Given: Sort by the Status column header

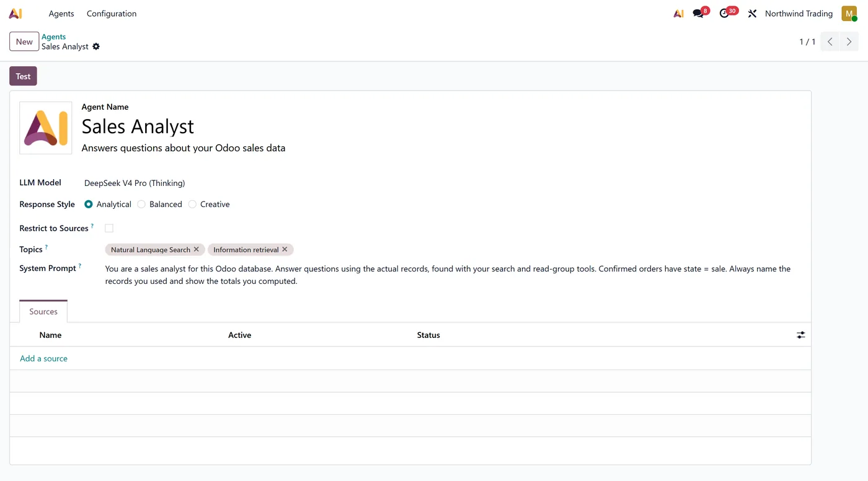Looking at the screenshot, I should tap(428, 335).
